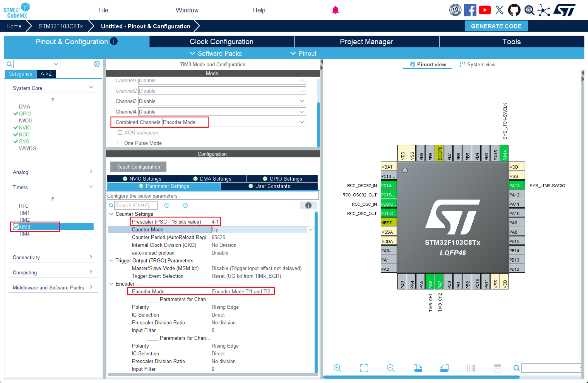Rotate the chip clockwise
This screenshot has height=383, width=588.
417,368
